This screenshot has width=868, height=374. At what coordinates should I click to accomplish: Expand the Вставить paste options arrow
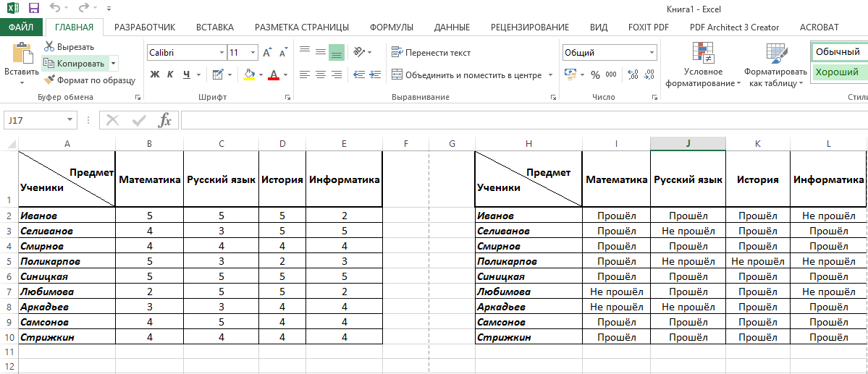tap(22, 83)
